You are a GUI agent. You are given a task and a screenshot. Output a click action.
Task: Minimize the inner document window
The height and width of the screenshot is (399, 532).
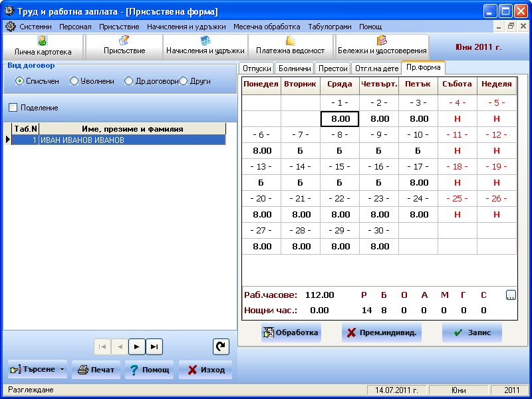tap(499, 27)
